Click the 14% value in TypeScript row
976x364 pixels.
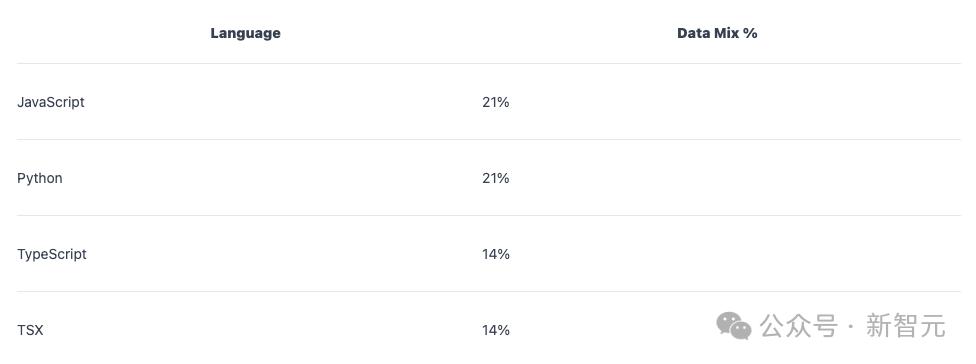[495, 254]
